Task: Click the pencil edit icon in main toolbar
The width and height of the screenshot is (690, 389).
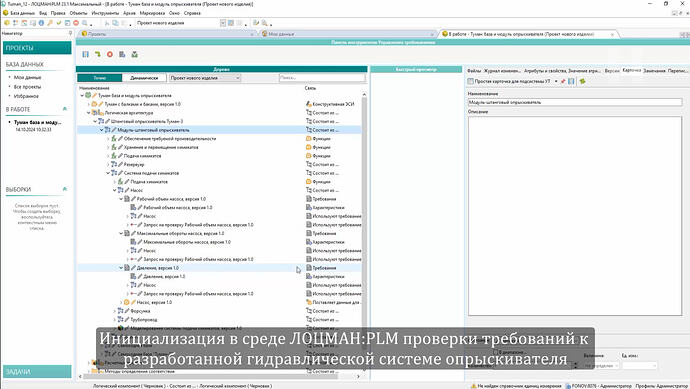Action: 256,23
